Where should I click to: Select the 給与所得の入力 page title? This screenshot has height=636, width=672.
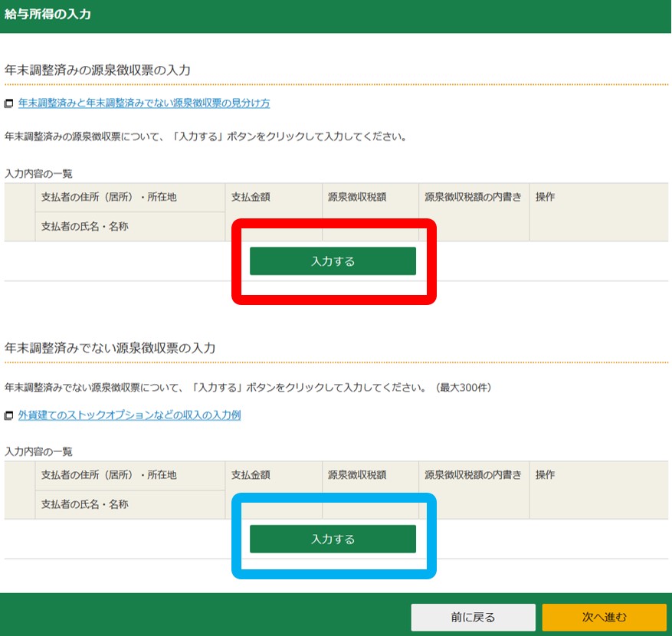48,14
